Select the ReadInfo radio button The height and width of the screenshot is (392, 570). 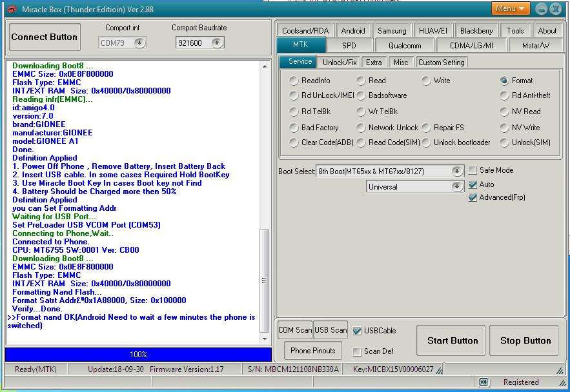click(294, 81)
